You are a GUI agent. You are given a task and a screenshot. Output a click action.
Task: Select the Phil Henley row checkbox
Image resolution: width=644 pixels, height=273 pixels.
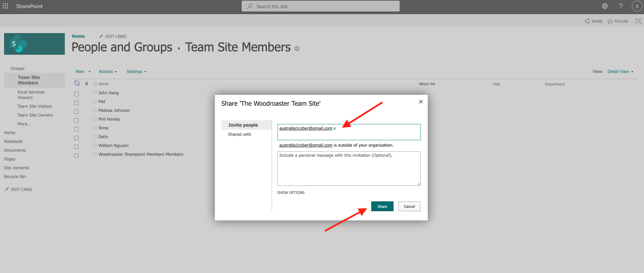pyautogui.click(x=76, y=120)
